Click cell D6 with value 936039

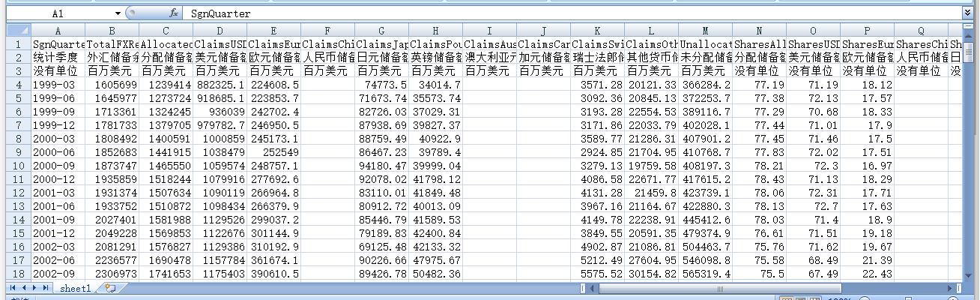click(220, 112)
